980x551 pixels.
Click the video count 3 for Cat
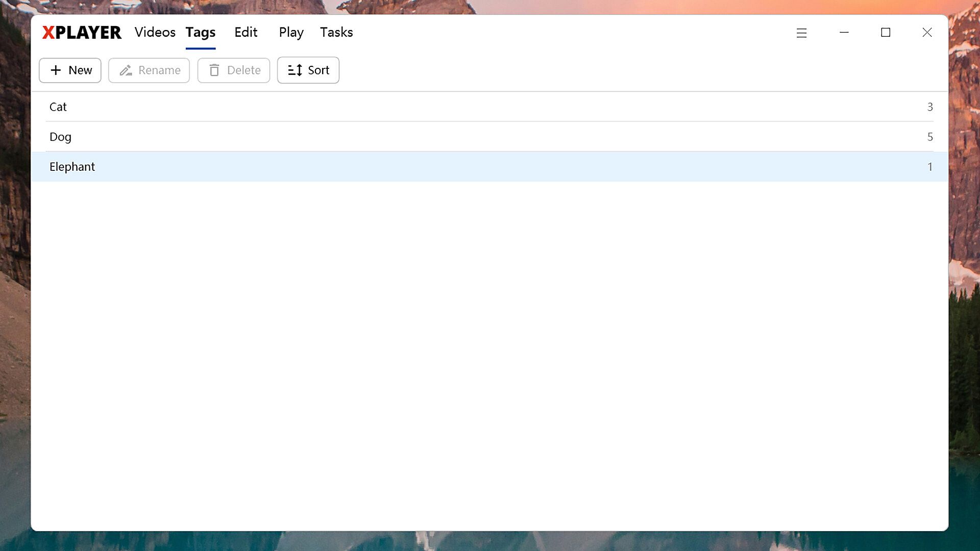(929, 107)
